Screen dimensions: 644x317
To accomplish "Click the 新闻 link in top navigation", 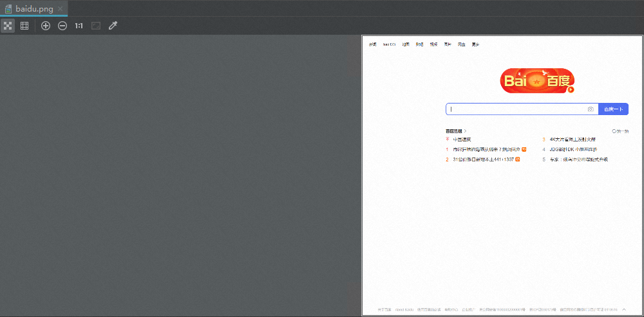I will pyautogui.click(x=372, y=44).
